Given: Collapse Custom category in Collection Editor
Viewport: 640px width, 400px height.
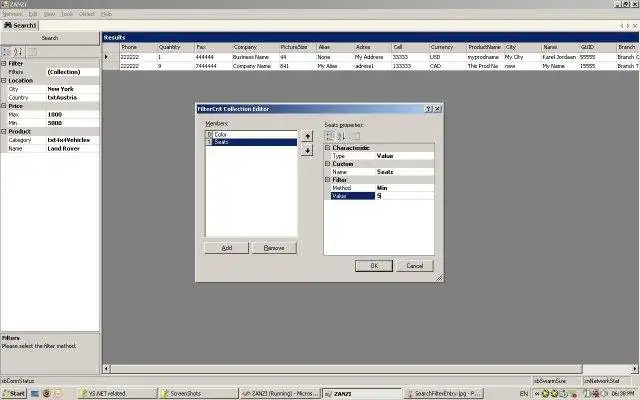Looking at the screenshot, I should tap(327, 164).
